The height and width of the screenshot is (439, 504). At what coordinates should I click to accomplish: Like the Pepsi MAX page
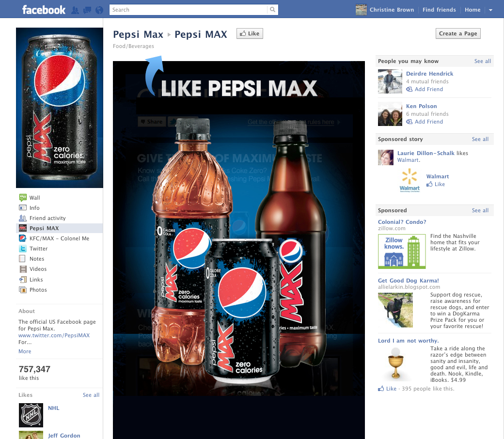[x=250, y=33]
